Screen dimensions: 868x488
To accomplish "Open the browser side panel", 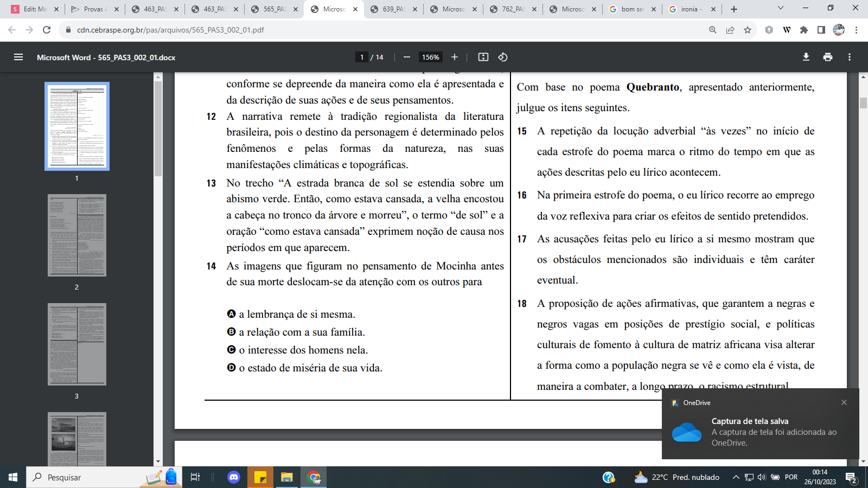I will (821, 30).
